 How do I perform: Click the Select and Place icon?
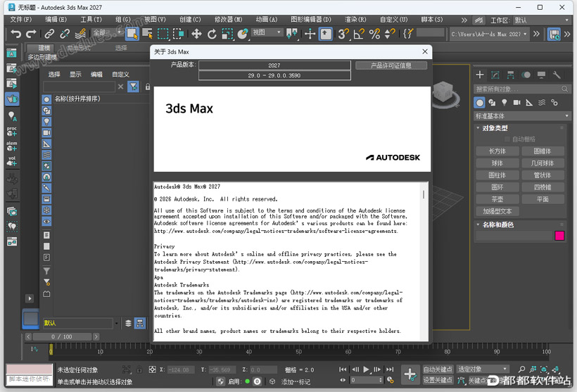[x=243, y=34]
